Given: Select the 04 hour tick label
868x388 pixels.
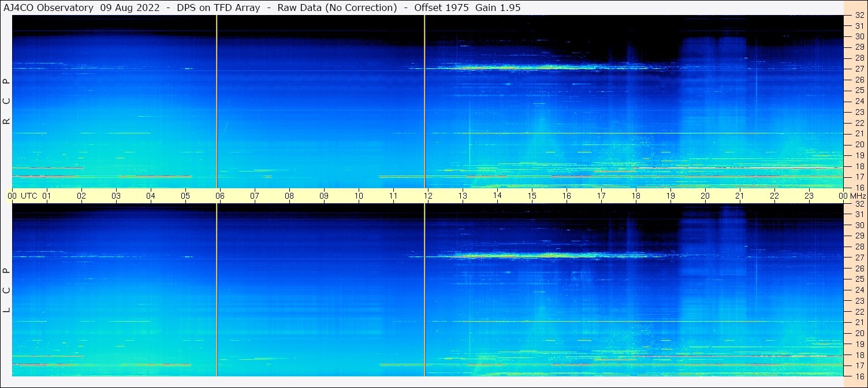Looking at the screenshot, I should click(151, 196).
